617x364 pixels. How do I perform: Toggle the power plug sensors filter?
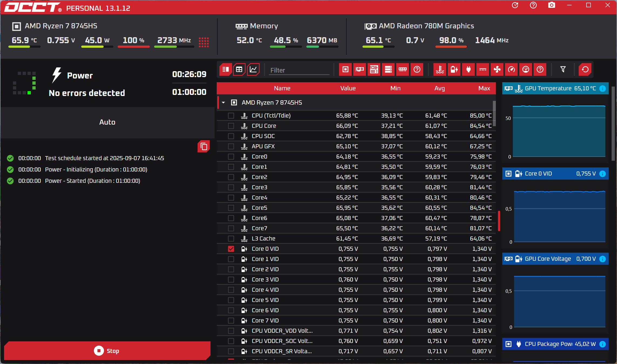tap(468, 70)
